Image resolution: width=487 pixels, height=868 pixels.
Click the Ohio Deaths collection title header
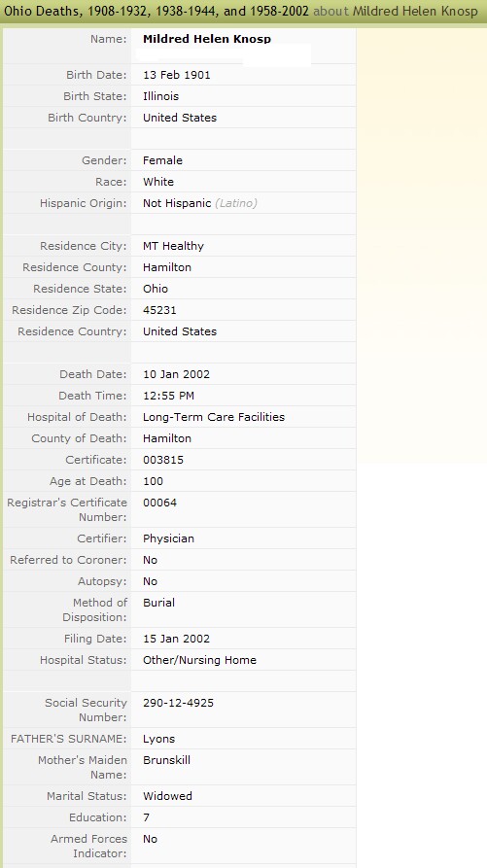(157, 11)
